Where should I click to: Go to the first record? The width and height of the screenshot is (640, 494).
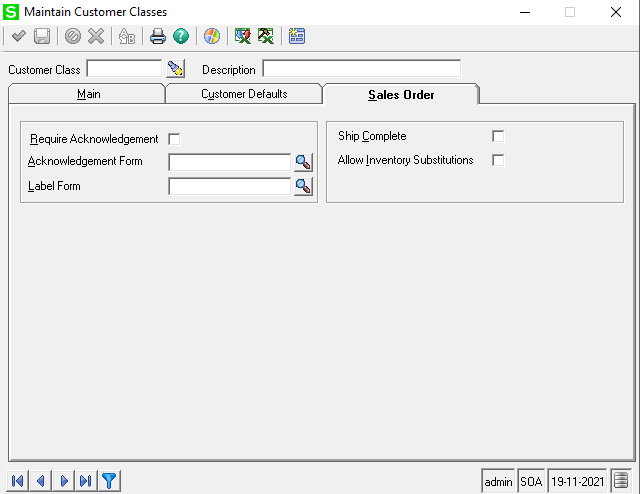tap(19, 481)
